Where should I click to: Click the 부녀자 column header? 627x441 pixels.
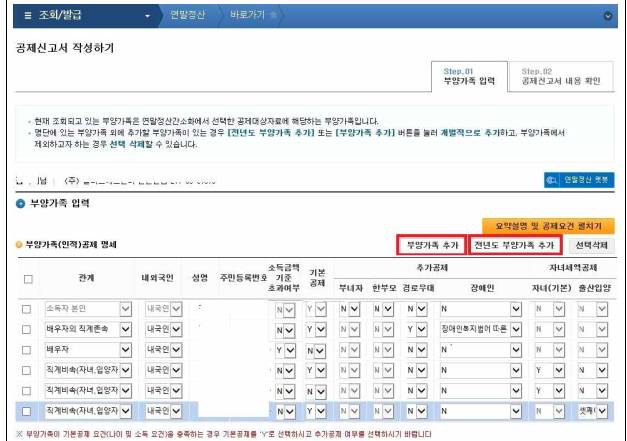point(350,288)
